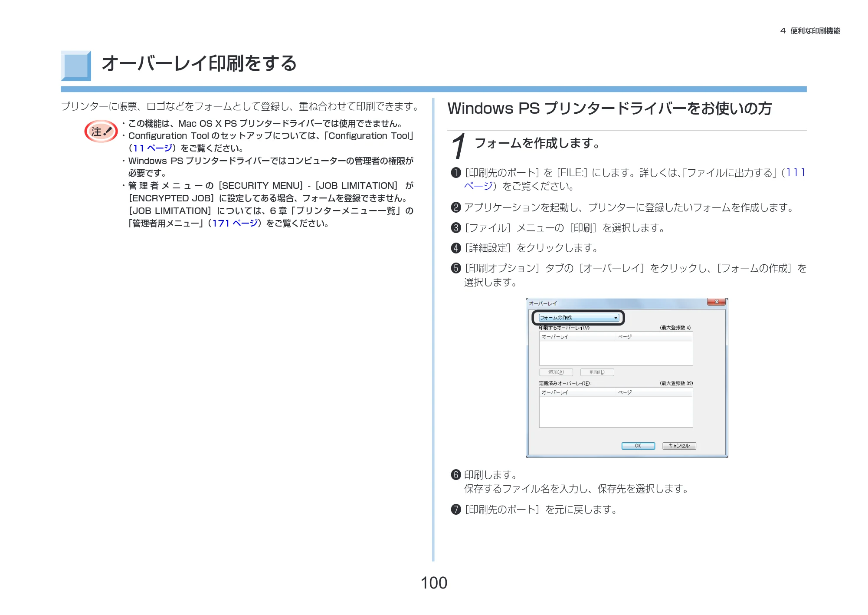Click the text 印刷します。

[x=491, y=475]
